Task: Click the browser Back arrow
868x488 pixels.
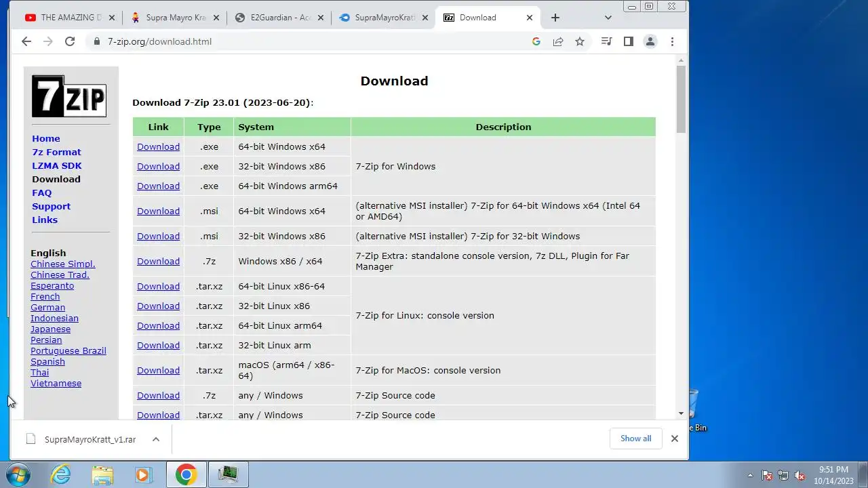Action: coord(26,41)
